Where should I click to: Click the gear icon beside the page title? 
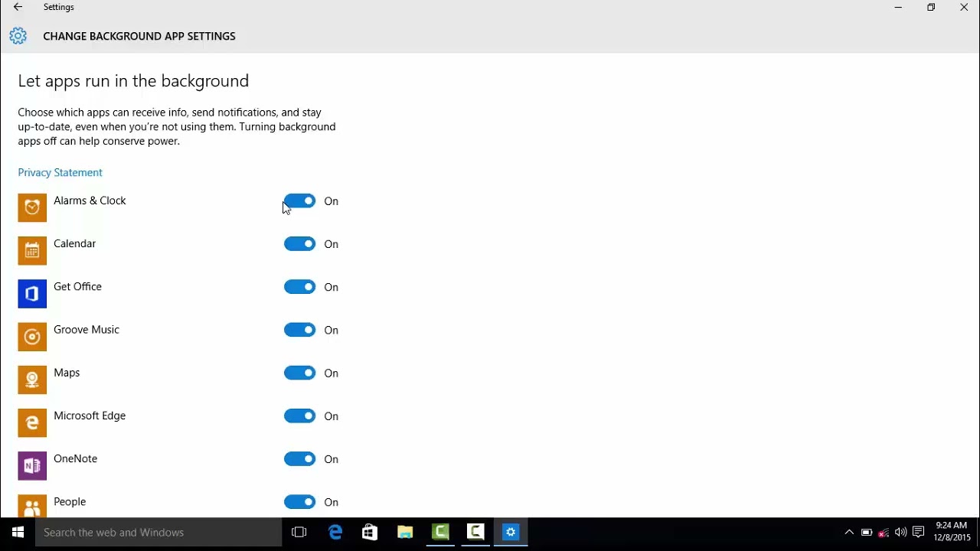tap(18, 36)
